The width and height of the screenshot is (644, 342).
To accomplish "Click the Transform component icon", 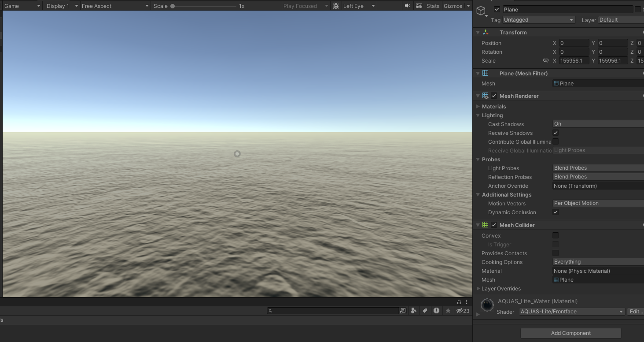I will [x=486, y=32].
